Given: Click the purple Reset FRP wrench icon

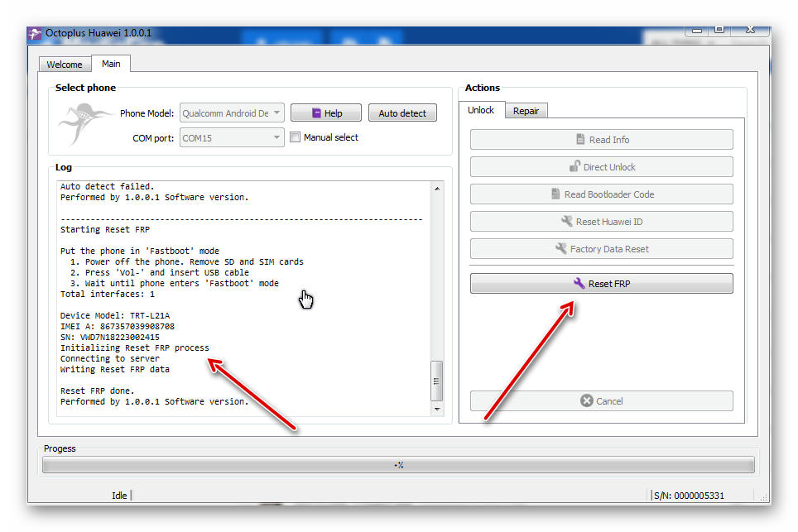Looking at the screenshot, I should pyautogui.click(x=579, y=283).
